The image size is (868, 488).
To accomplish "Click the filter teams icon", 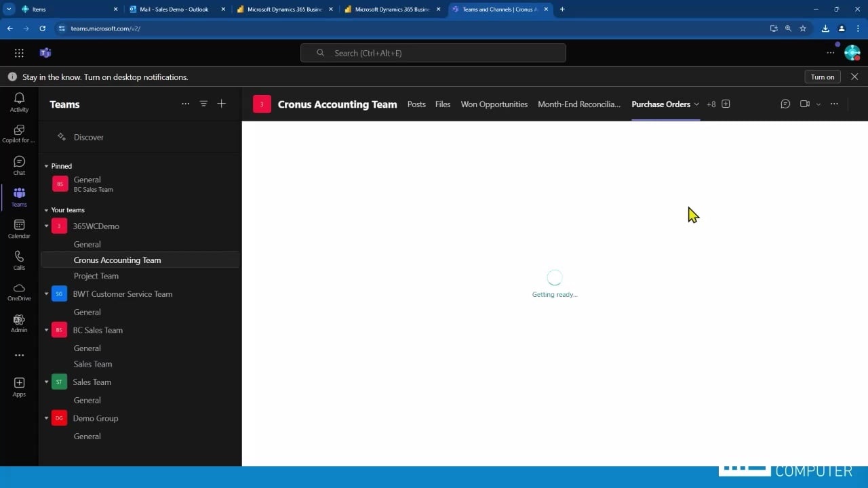I will pyautogui.click(x=203, y=104).
